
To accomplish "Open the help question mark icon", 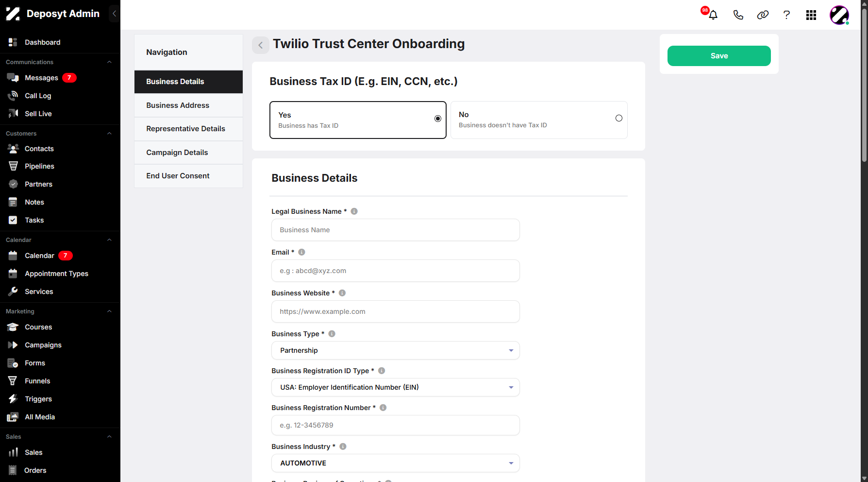I will coord(786,15).
